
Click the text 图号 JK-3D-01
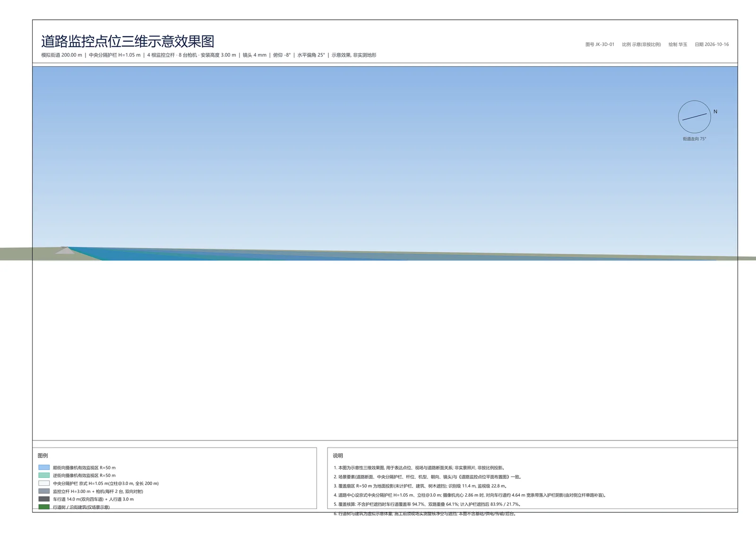[600, 44]
